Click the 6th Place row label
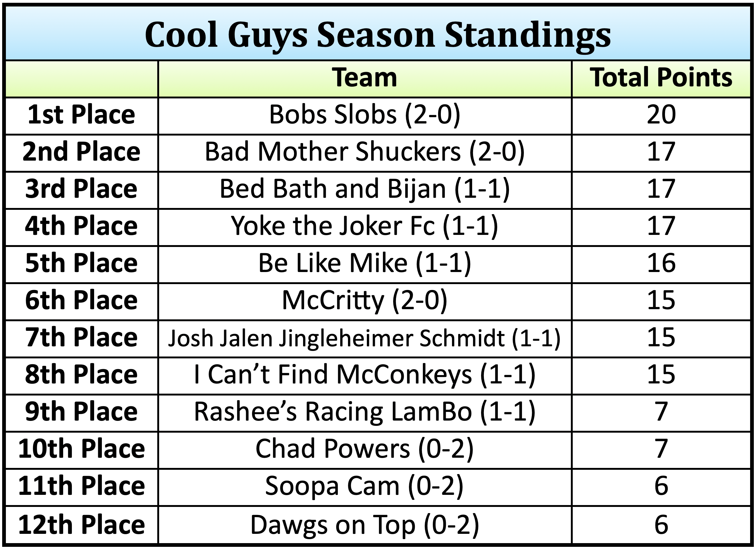Viewport: 756px width, 549px height. click(x=81, y=301)
